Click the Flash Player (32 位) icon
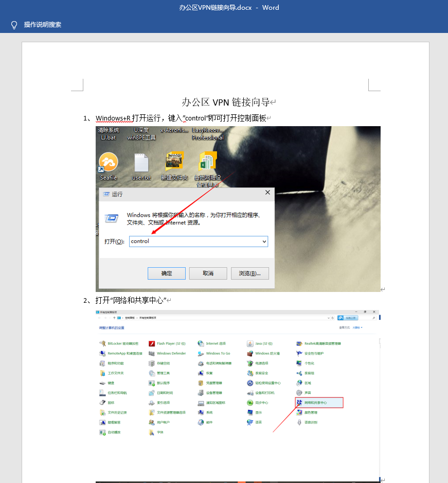448x483 pixels. coord(152,343)
